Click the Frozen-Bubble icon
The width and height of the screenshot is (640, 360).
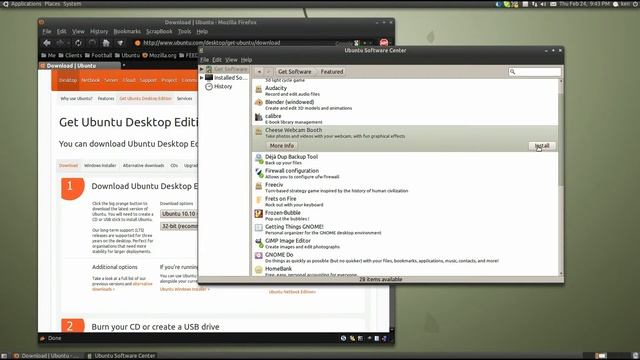[x=258, y=215]
